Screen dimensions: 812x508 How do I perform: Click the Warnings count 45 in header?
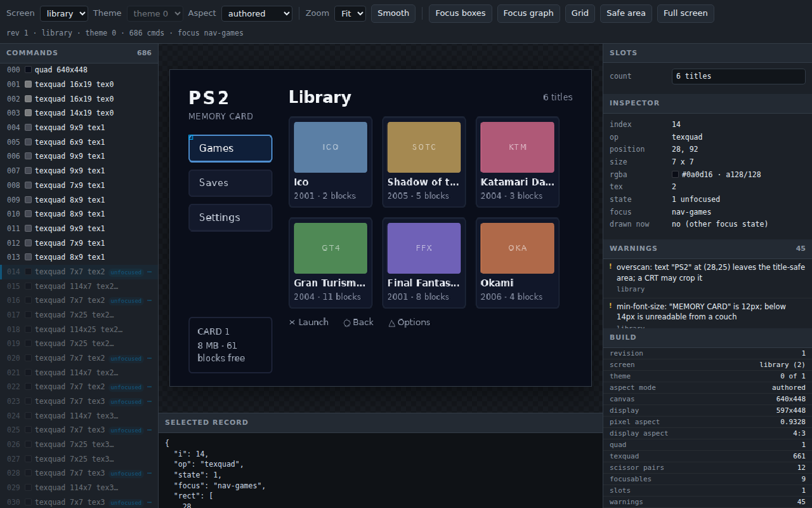click(801, 248)
